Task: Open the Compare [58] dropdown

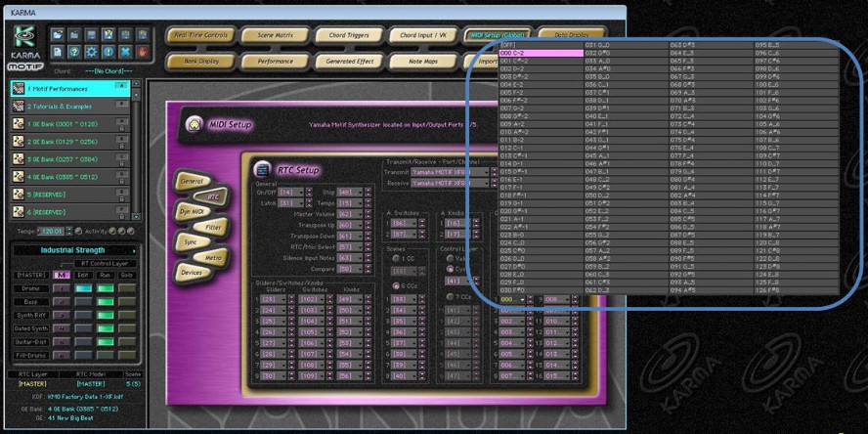Action: click(x=350, y=269)
